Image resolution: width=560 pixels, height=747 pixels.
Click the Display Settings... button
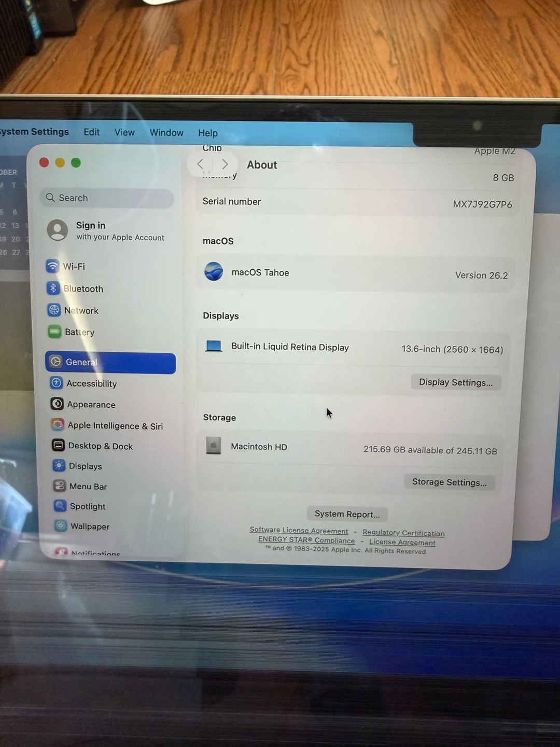pyautogui.click(x=456, y=382)
